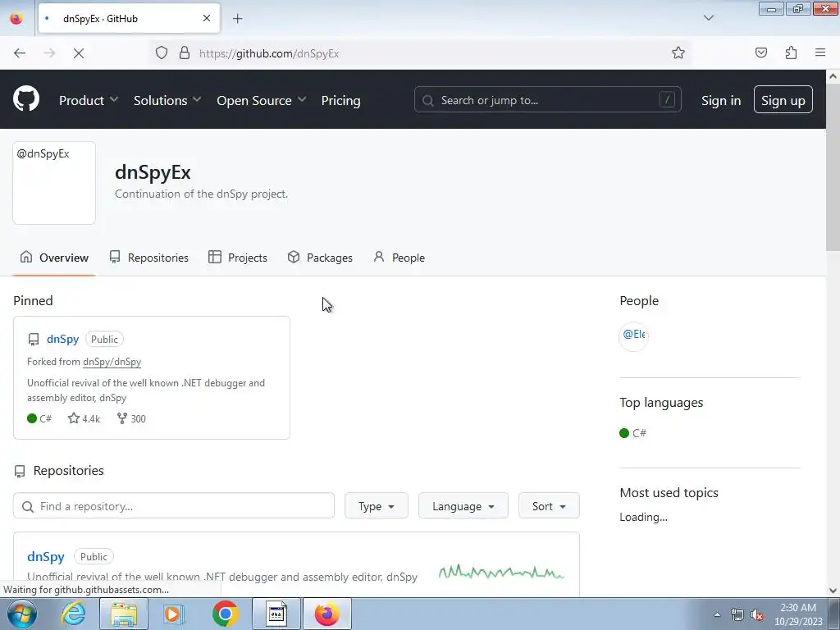Click the taskbar clock showing 2:30 AM
840x630 pixels.
click(798, 614)
